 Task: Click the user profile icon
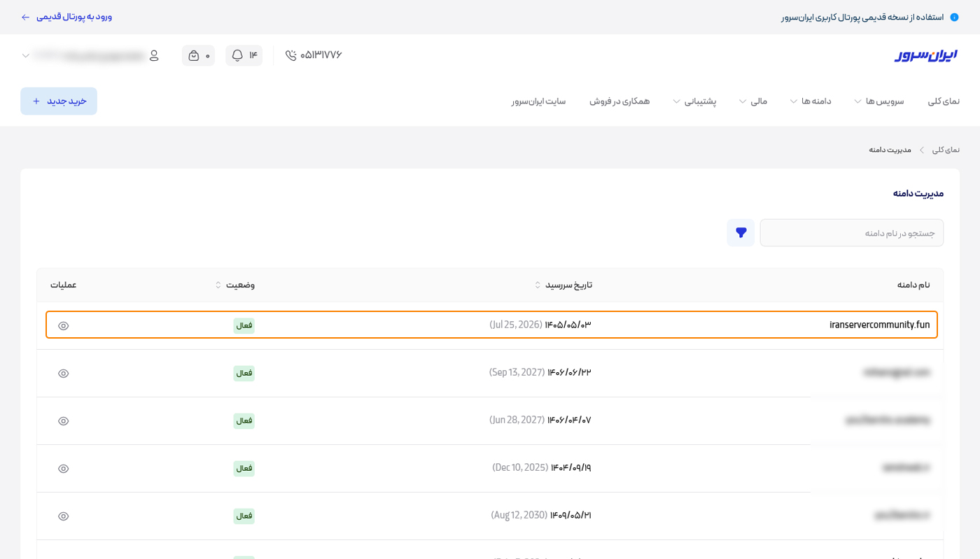[154, 55]
